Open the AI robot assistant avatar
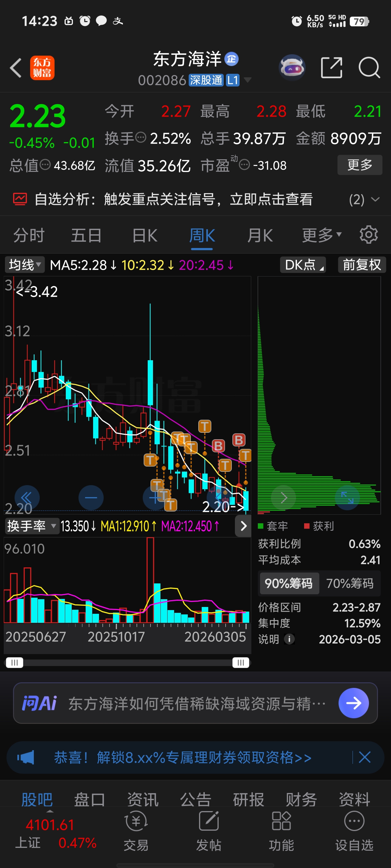391x868 pixels. pos(292,68)
